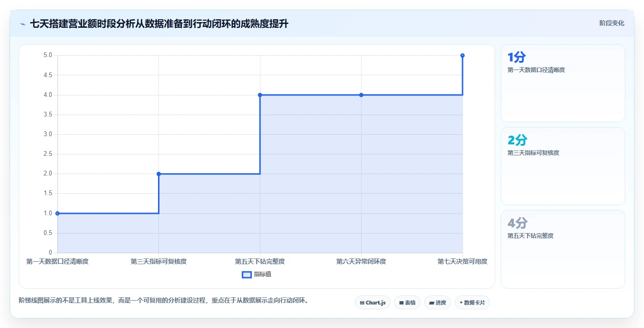
Task: Click the 进度 tag icon
Action: click(431, 303)
